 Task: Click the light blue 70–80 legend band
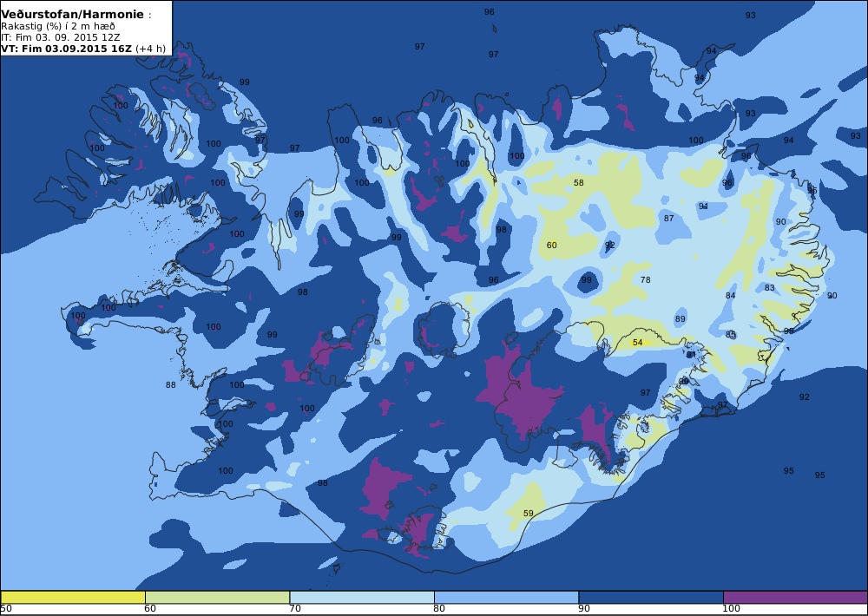coord(362,597)
